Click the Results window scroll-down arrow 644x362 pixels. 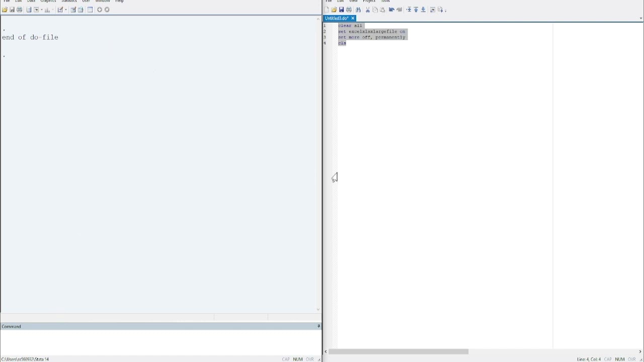[x=318, y=310]
